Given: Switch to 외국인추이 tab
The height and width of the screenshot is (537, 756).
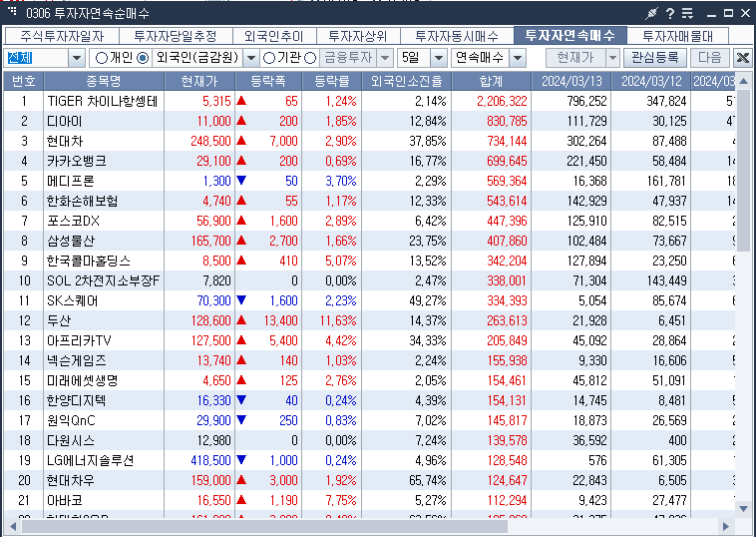Looking at the screenshot, I should 274,36.
